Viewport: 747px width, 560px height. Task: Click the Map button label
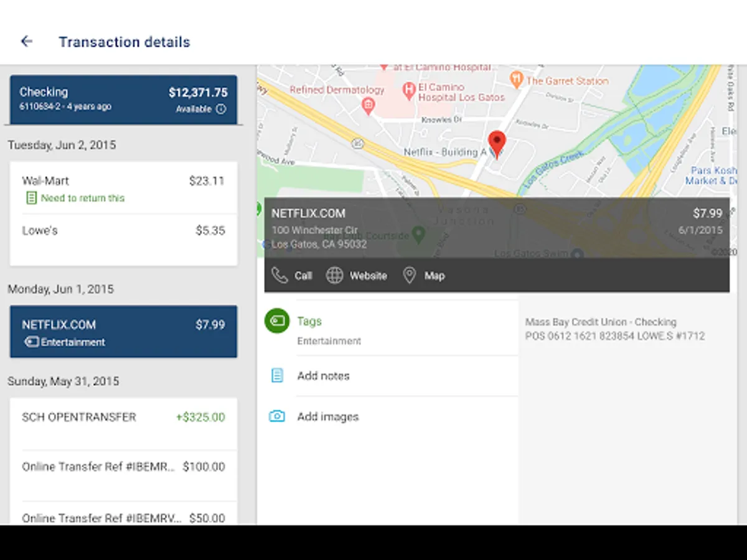click(x=435, y=276)
